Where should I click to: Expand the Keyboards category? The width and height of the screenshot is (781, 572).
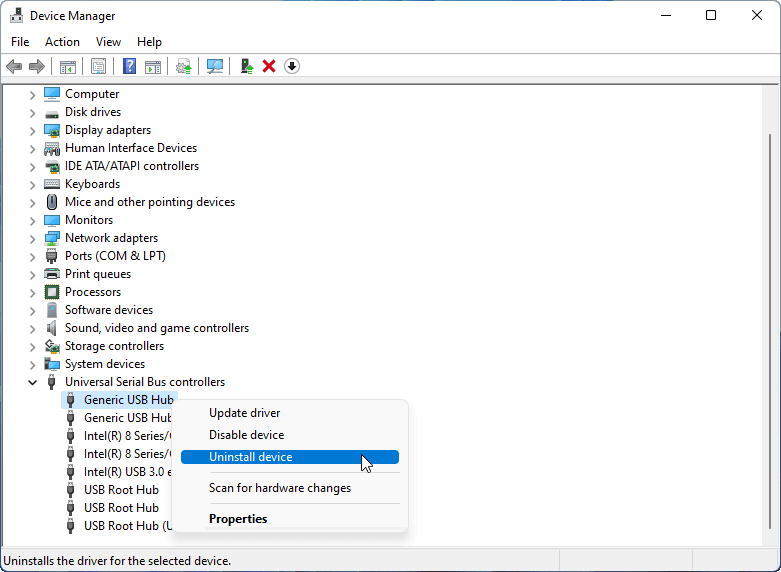[x=32, y=184]
